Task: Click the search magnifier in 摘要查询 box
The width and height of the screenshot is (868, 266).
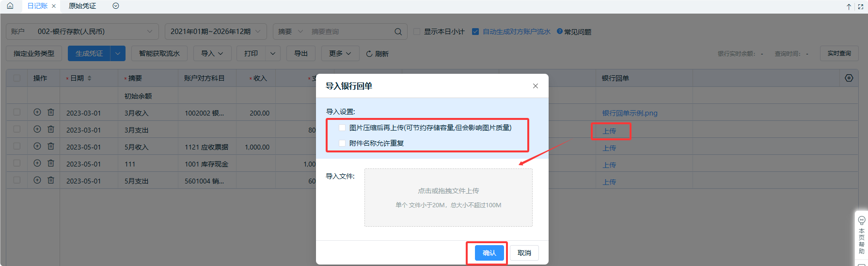Action: point(398,32)
